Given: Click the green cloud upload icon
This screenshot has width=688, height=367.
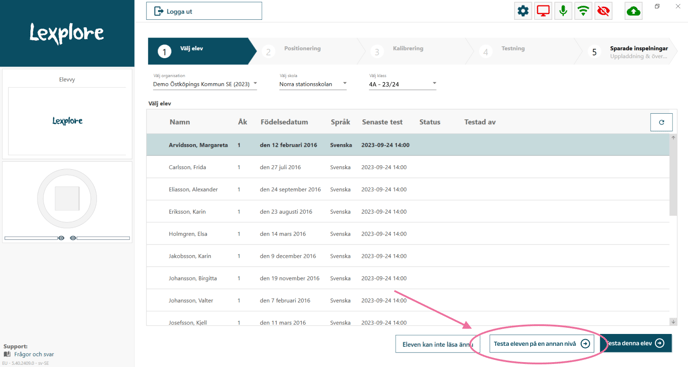Looking at the screenshot, I should (633, 11).
